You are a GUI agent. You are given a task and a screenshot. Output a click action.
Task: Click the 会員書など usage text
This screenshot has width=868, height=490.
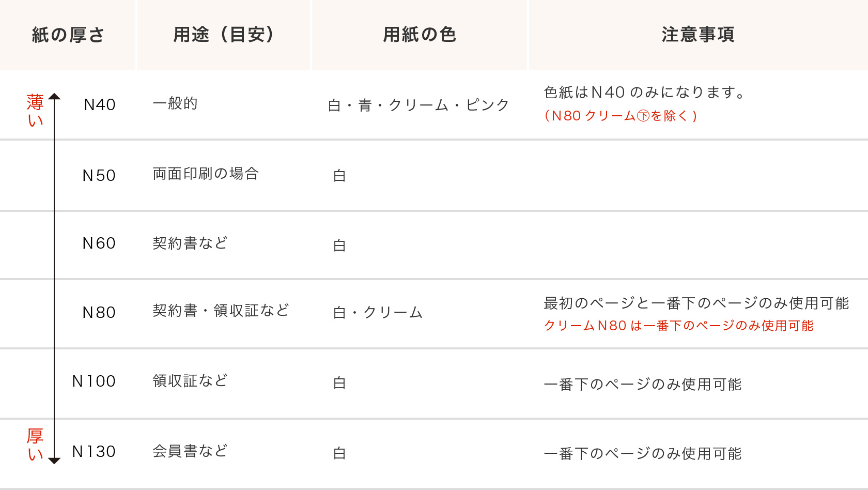[x=190, y=451]
